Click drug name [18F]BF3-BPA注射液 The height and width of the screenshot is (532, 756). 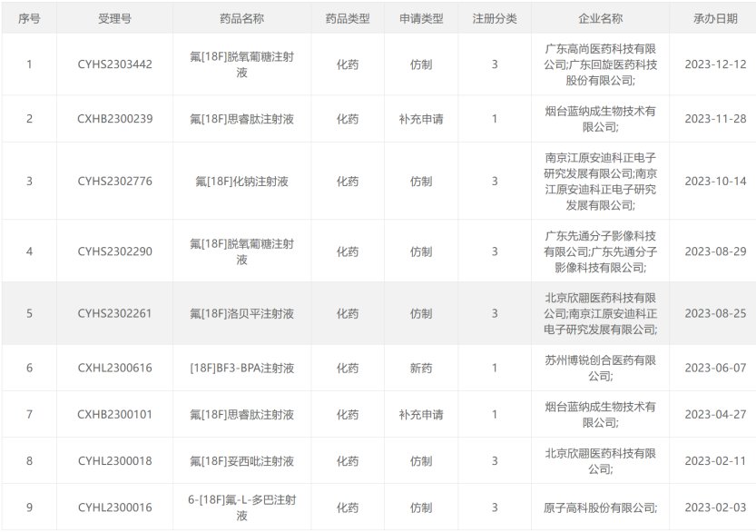(241, 368)
